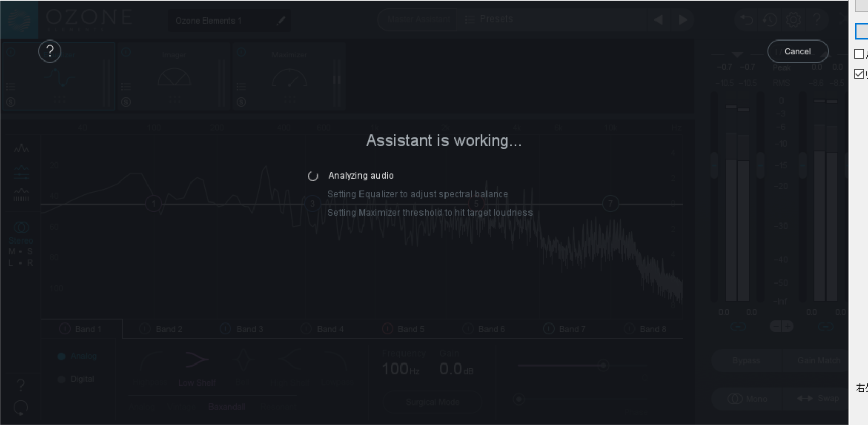Select the Baxandall shelf type

(x=227, y=407)
